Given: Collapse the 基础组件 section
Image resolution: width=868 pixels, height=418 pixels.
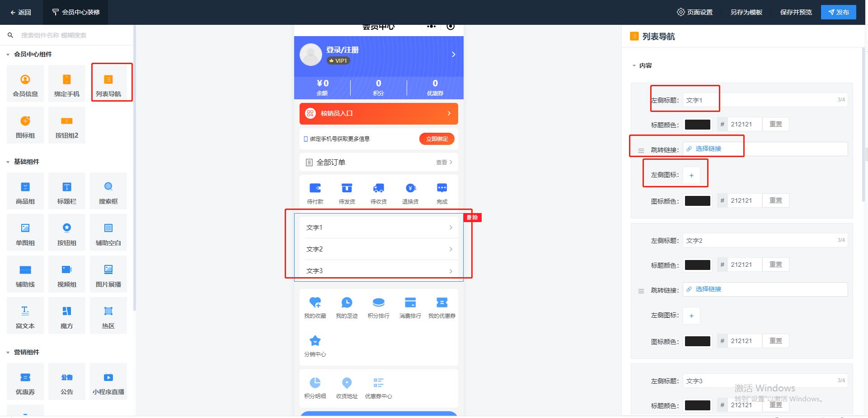Looking at the screenshot, I should [x=8, y=162].
